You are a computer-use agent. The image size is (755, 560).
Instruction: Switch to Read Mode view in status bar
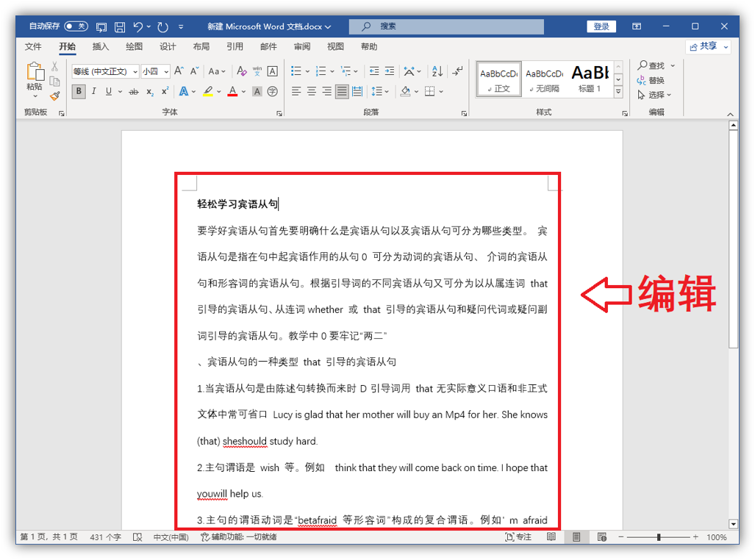click(551, 537)
